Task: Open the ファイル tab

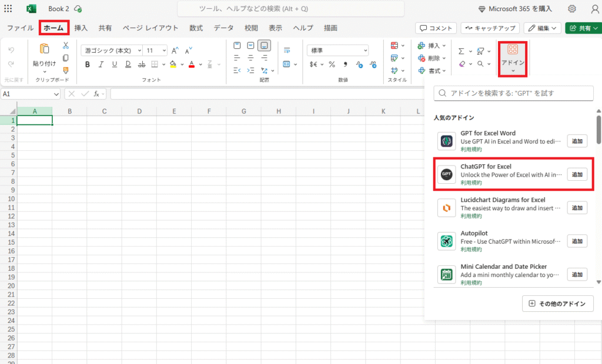Action: coord(21,28)
